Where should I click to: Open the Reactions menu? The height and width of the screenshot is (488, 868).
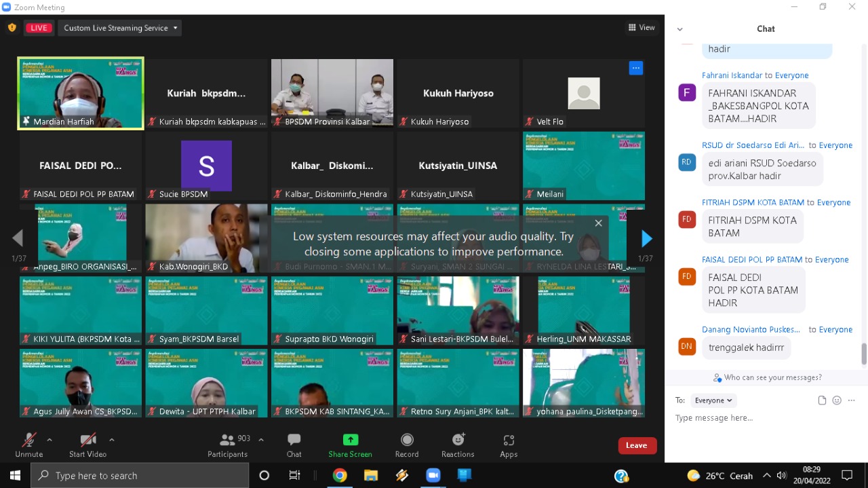coord(458,445)
